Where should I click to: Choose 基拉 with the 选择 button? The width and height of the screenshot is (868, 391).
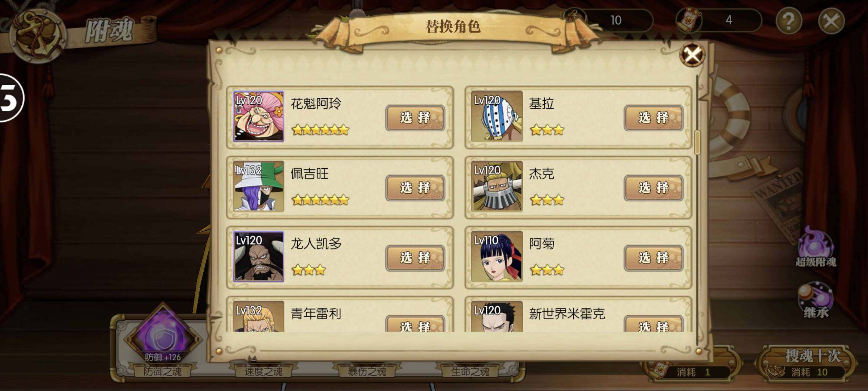pos(654,118)
